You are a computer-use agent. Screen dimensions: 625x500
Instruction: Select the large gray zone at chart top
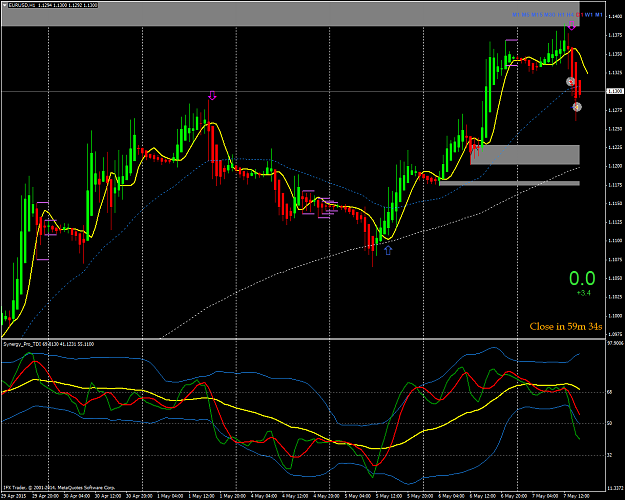(x=291, y=14)
